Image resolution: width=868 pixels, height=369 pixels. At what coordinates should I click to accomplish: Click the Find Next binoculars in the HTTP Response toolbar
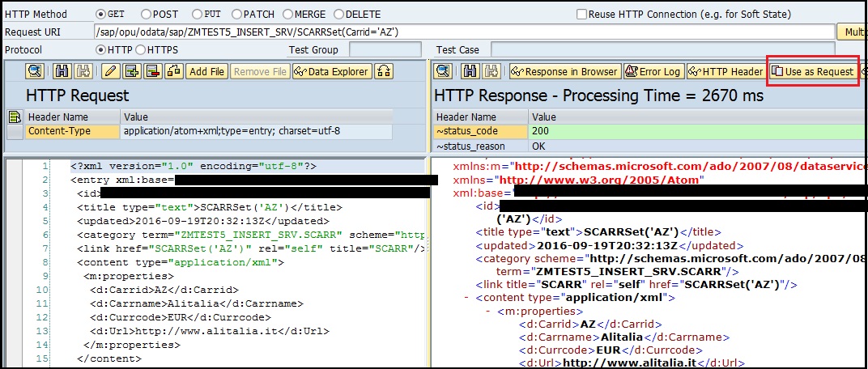click(x=492, y=71)
